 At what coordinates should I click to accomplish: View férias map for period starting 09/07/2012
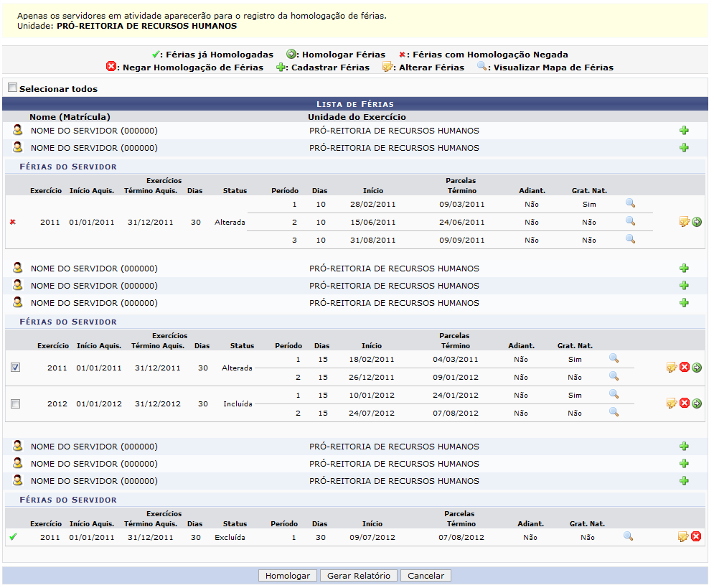[x=628, y=536]
